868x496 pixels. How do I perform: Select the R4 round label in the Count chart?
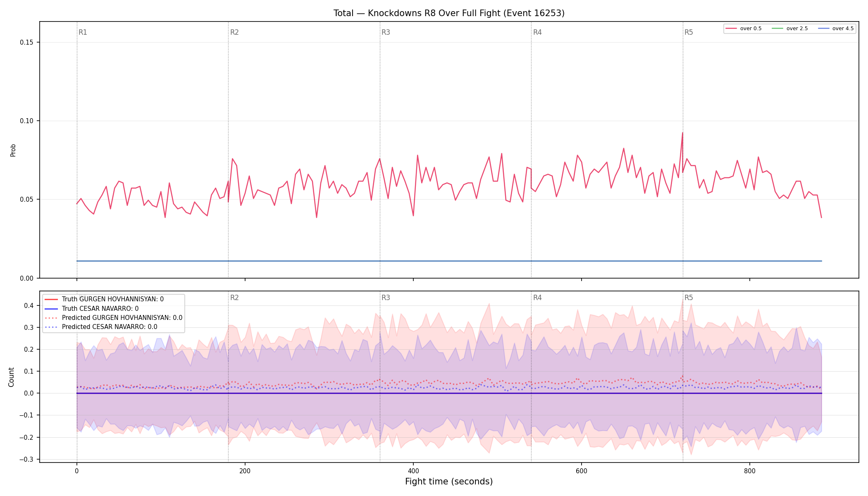(x=537, y=298)
